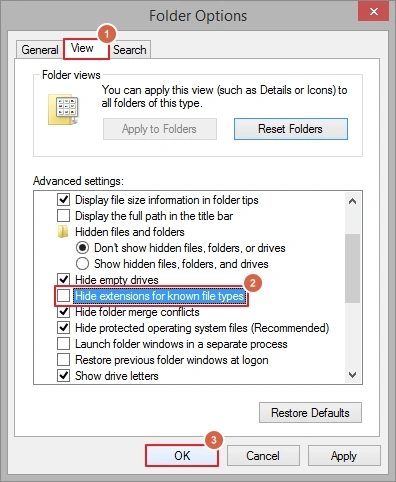Screen dimensions: 396x482
Task: Click the Hidden files and folders folder icon
Action: click(63, 232)
